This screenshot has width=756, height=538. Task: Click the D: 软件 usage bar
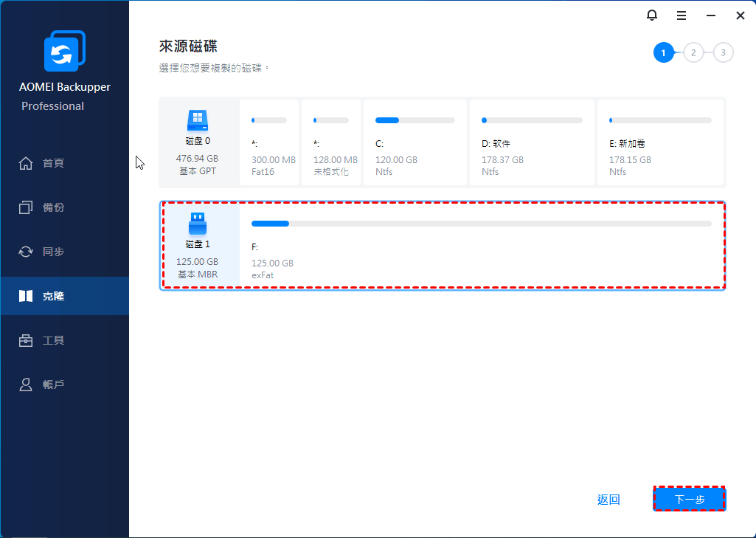[x=532, y=120]
